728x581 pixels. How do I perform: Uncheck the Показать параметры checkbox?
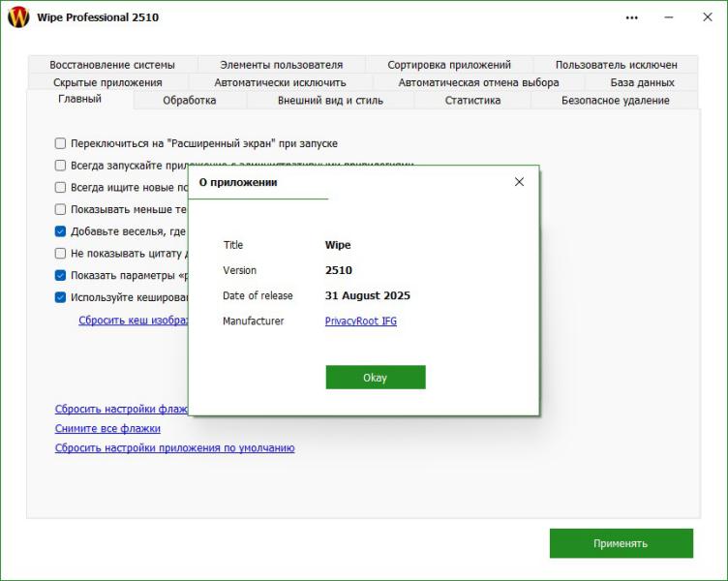60,275
